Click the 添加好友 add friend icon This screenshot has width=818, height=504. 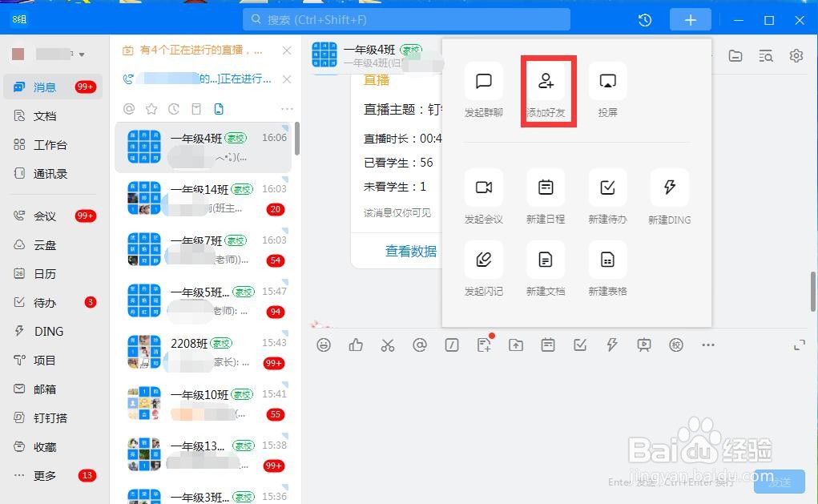546,82
